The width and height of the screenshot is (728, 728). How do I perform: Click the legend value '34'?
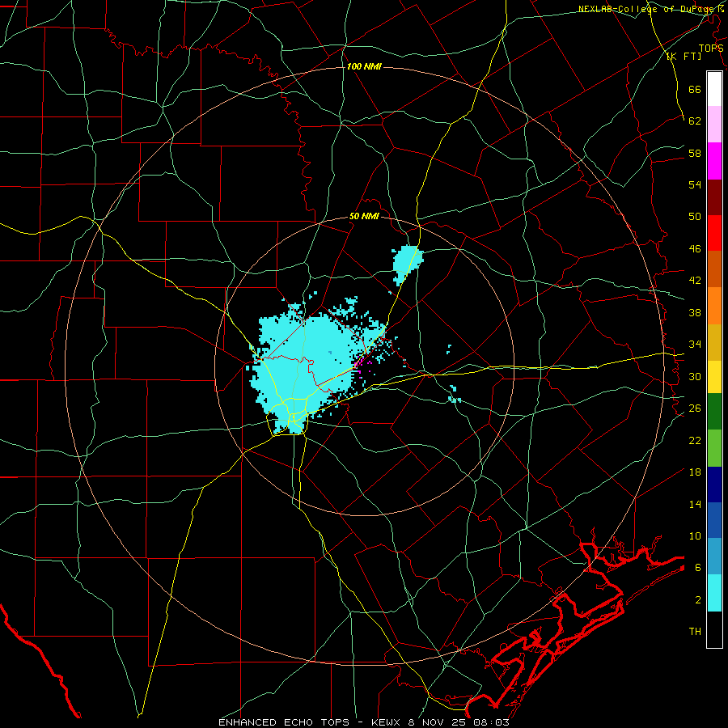pos(695,345)
